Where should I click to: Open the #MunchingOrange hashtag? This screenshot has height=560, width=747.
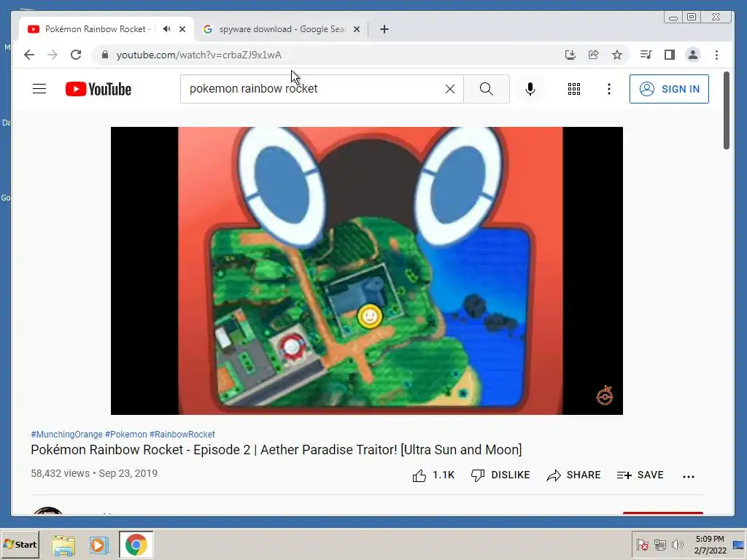[66, 435]
